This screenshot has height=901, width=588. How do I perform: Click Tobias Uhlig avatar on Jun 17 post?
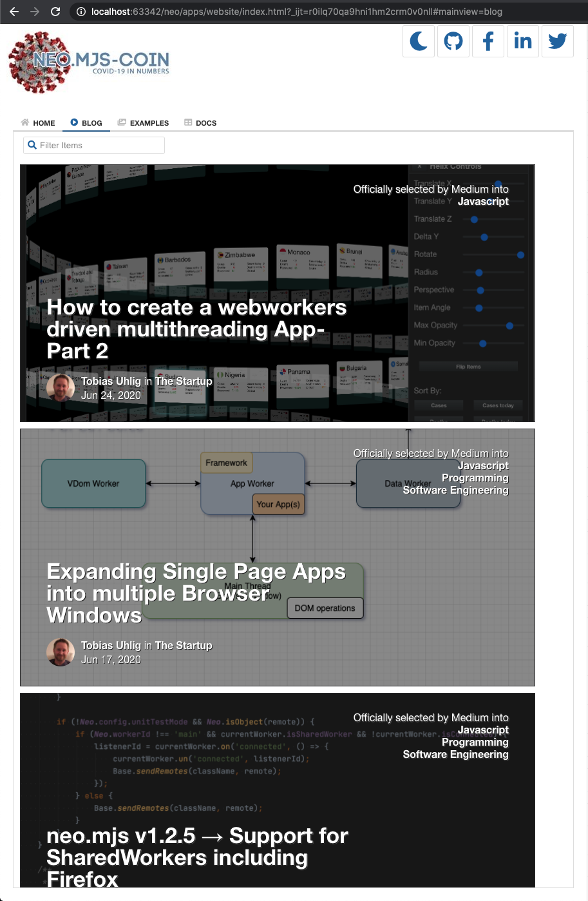pos(61,652)
